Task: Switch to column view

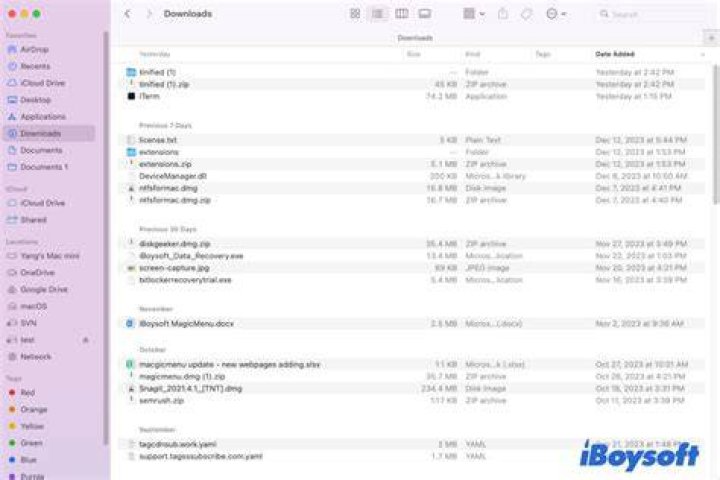Action: 401,14
